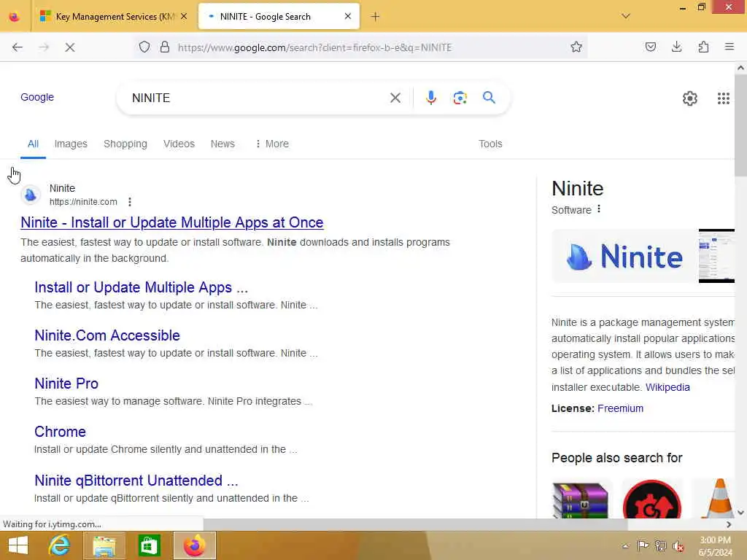
Task: Open the Google apps grid
Action: pos(724,98)
